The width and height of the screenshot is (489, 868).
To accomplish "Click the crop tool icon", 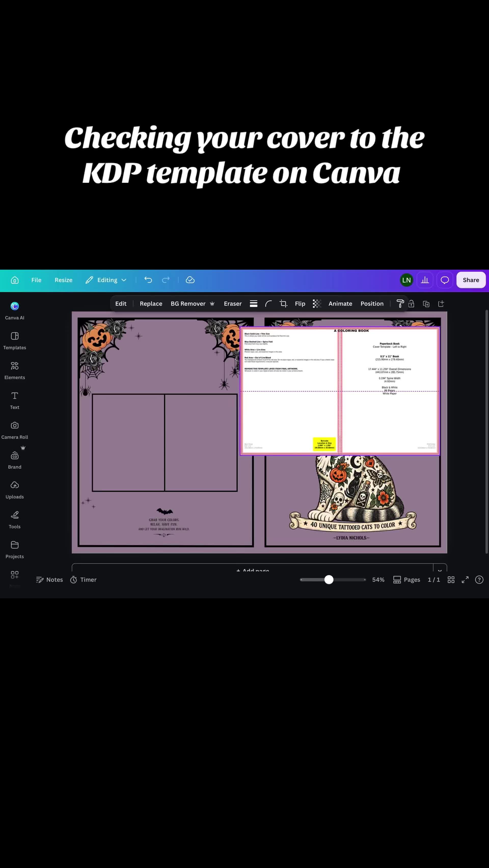I will click(283, 303).
